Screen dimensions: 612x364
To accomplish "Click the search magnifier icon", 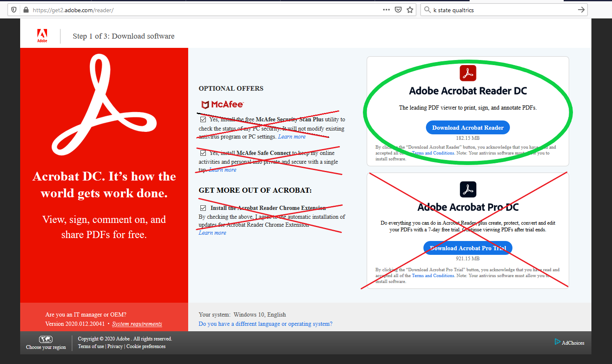I will 428,10.
